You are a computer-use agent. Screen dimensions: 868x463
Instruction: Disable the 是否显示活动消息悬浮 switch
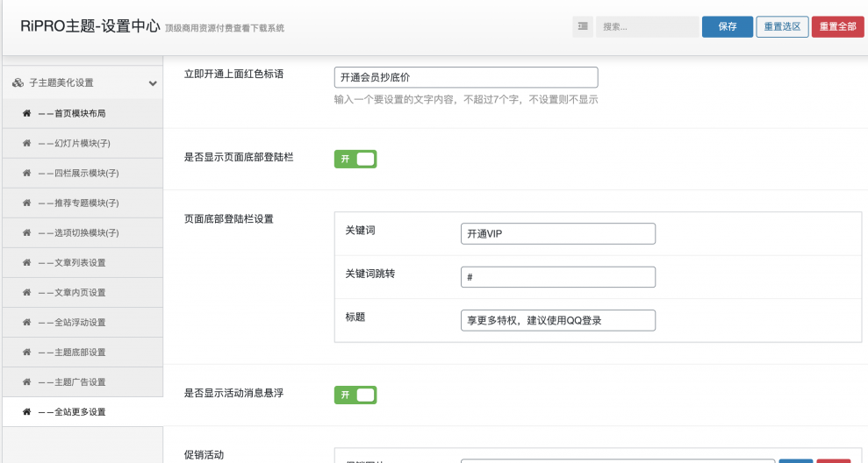click(355, 395)
